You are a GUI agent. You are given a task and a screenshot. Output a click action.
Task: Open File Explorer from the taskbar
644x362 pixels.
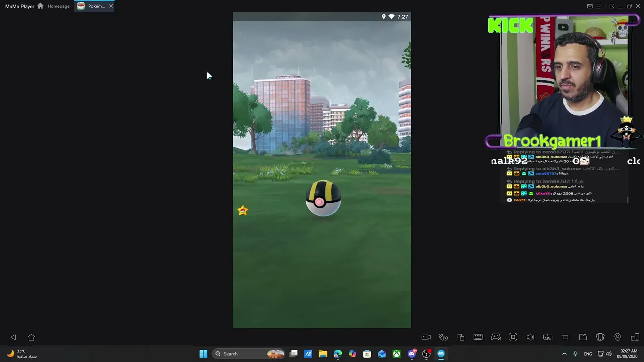[x=323, y=354]
